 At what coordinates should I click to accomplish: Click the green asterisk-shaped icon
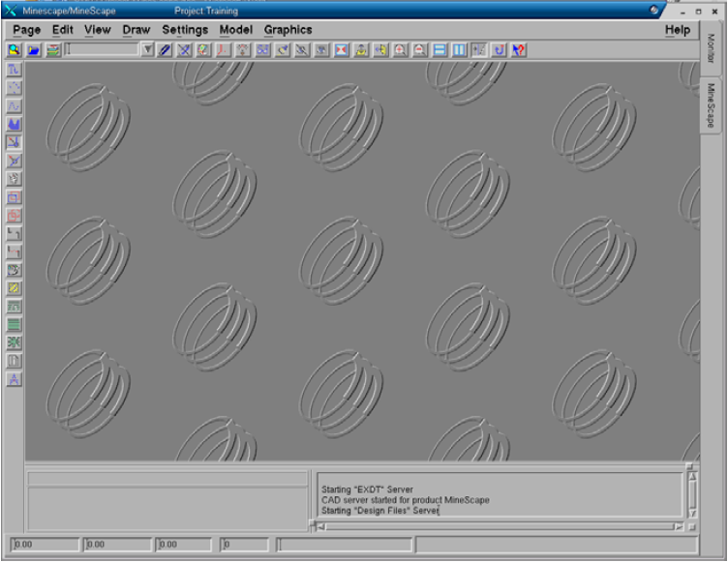pos(14,342)
